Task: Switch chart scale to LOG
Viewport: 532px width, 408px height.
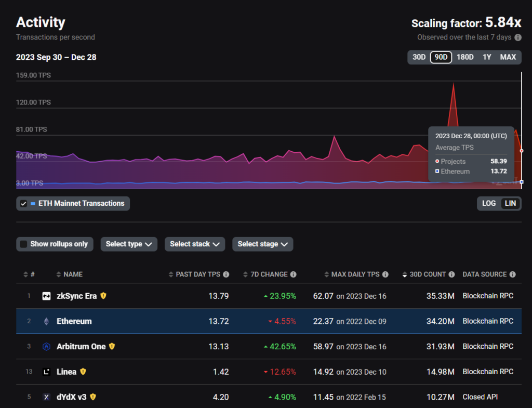Action: pos(488,203)
